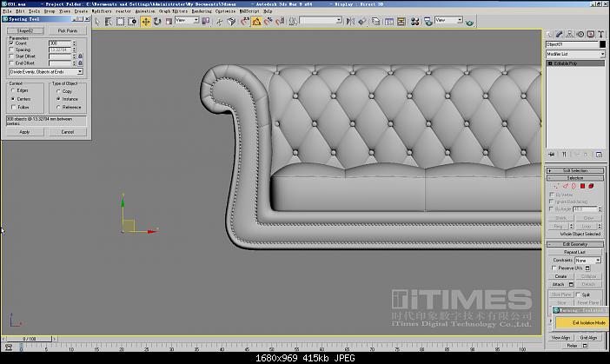Click Configure Modifier Sets icon
610x364 pixels.
(x=599, y=155)
